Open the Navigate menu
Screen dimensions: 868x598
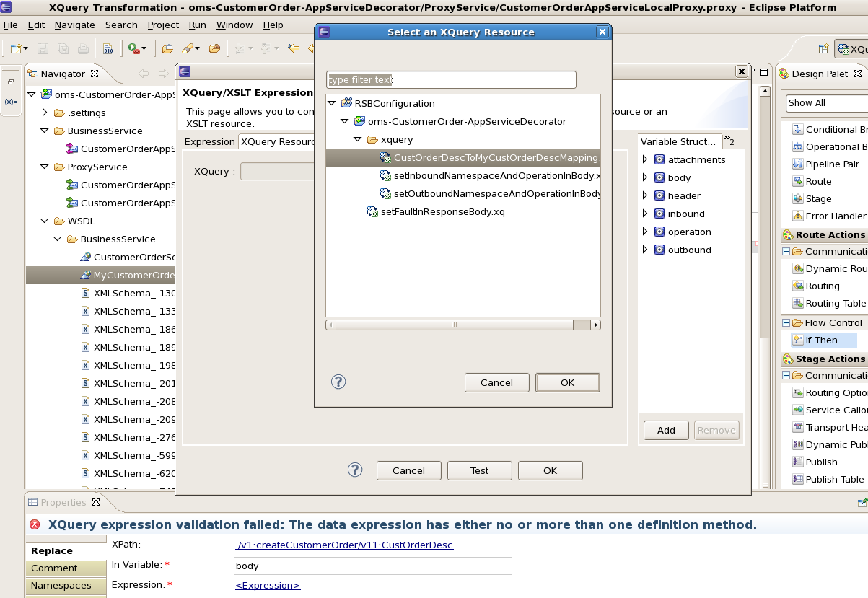[75, 25]
